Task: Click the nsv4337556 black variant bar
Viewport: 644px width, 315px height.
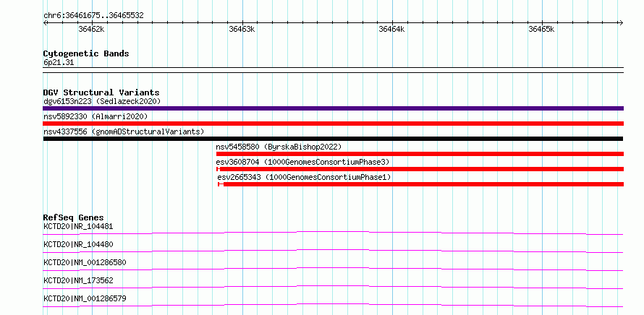Action: (x=333, y=139)
